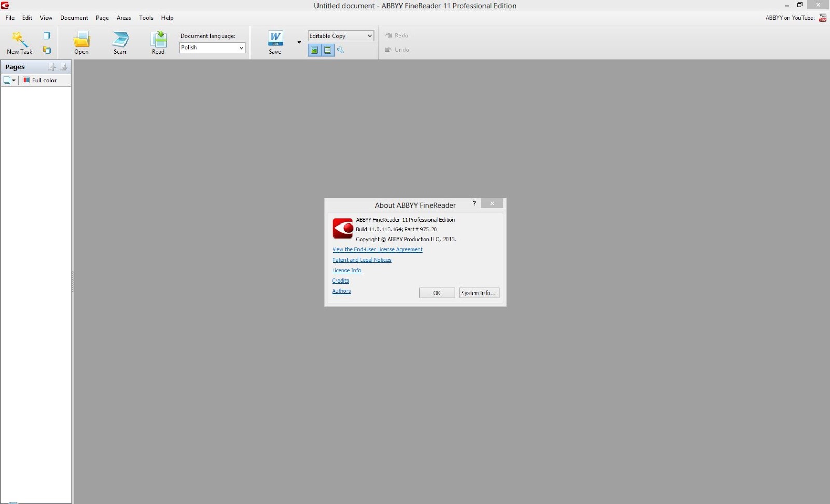Open the Edit menu
This screenshot has width=830, height=504.
coord(27,18)
